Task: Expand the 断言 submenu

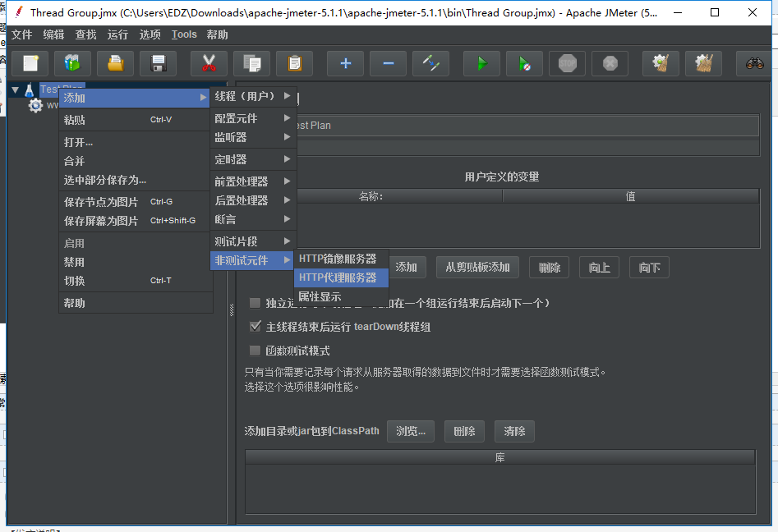Action: point(253,218)
